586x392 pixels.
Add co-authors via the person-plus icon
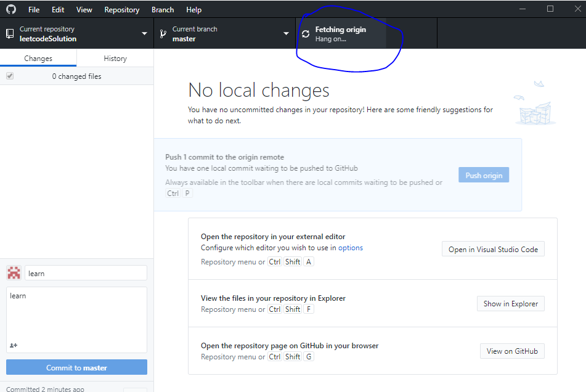[14, 345]
